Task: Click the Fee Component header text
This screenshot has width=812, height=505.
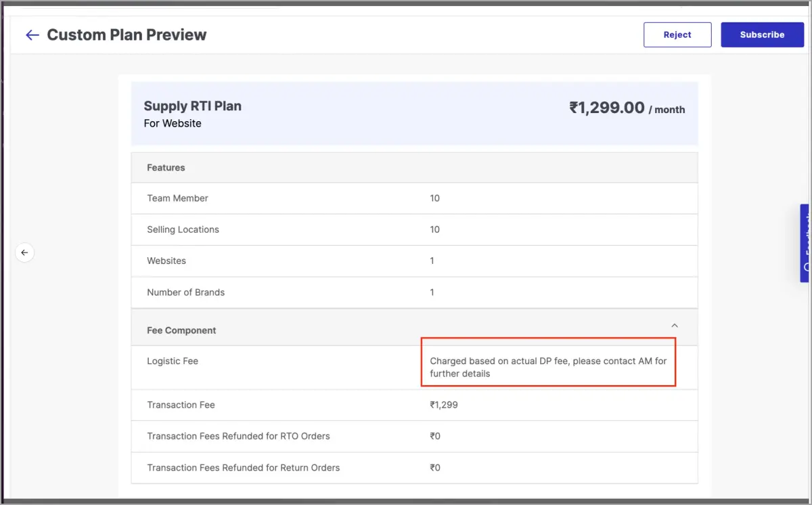Action: pyautogui.click(x=181, y=330)
